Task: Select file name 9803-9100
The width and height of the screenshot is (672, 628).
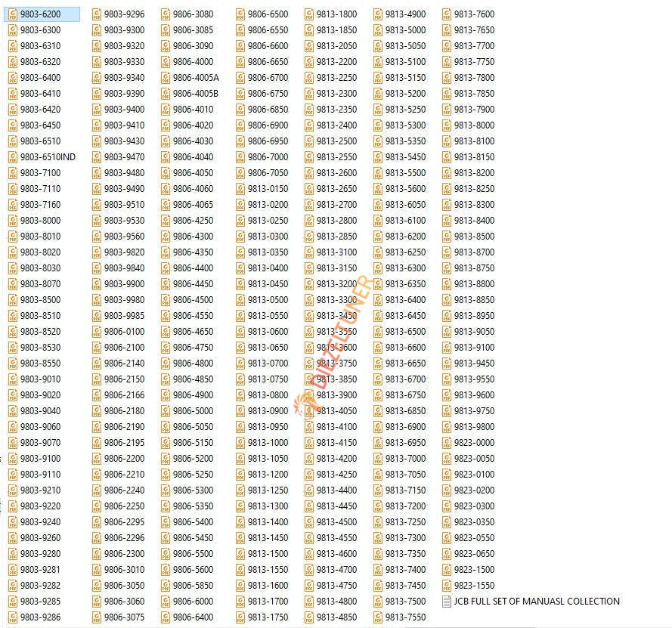Action: click(40, 459)
